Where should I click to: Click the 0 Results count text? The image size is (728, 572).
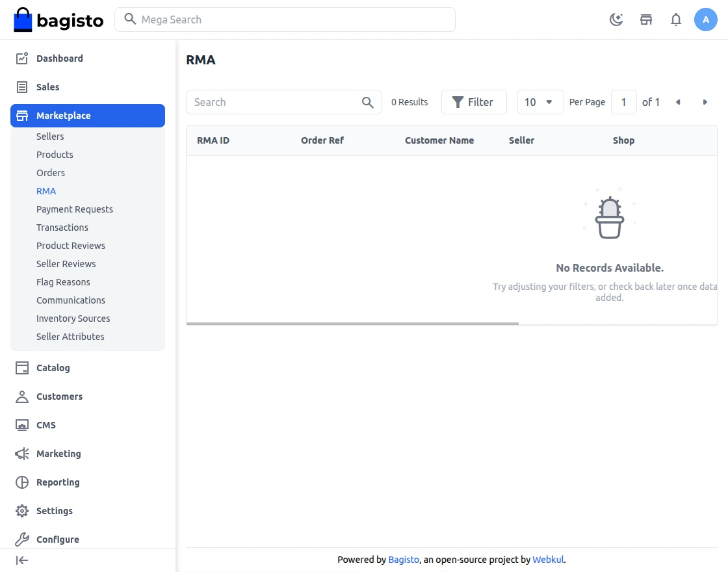point(409,102)
